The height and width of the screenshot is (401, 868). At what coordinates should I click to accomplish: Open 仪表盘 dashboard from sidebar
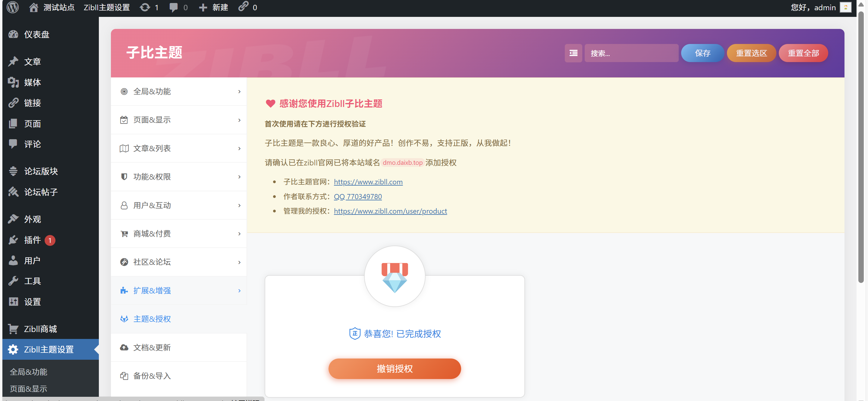click(x=36, y=34)
